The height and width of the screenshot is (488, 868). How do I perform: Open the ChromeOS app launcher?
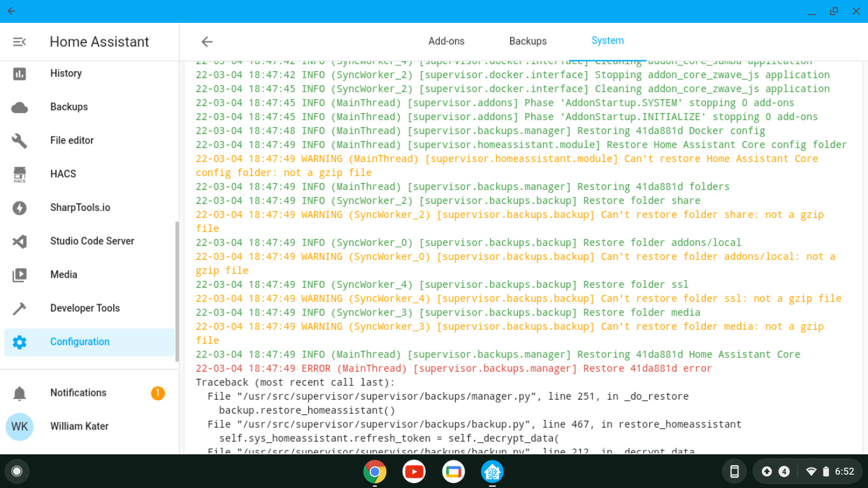[17, 471]
